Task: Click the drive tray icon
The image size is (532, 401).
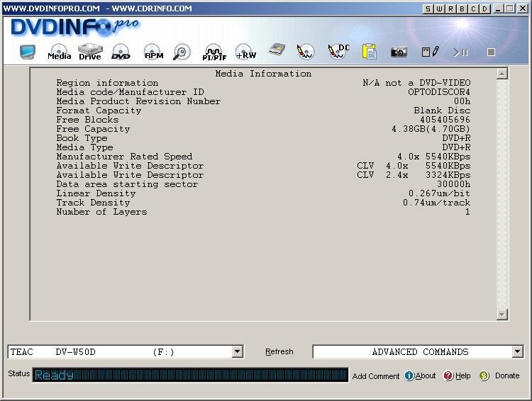Action: (277, 50)
